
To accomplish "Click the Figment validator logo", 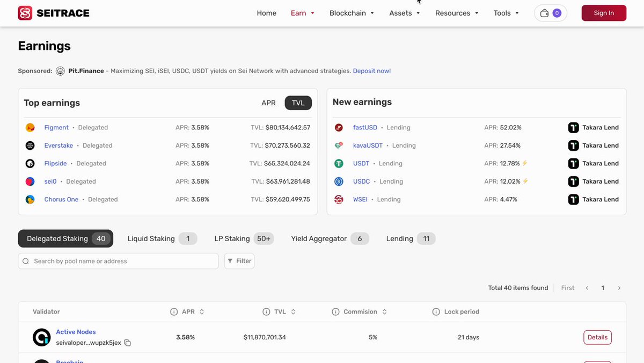I will pyautogui.click(x=30, y=128).
